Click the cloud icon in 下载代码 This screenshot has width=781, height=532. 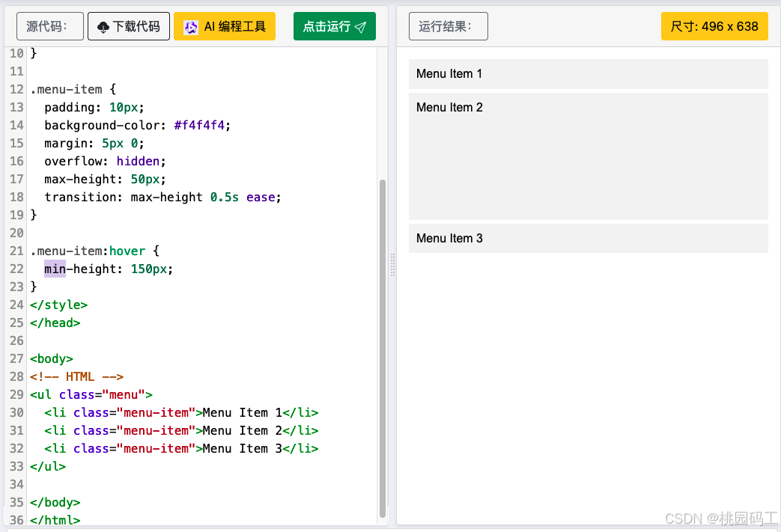(x=103, y=27)
